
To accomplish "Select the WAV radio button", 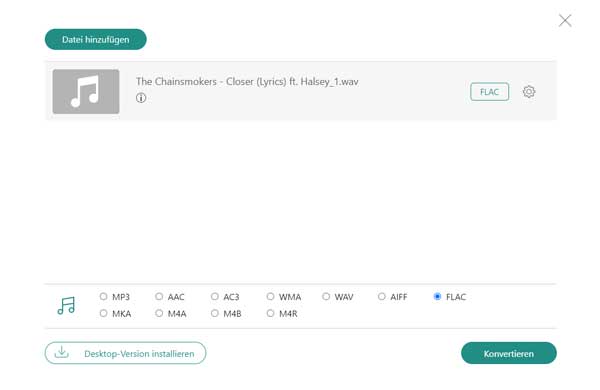I will [x=326, y=296].
